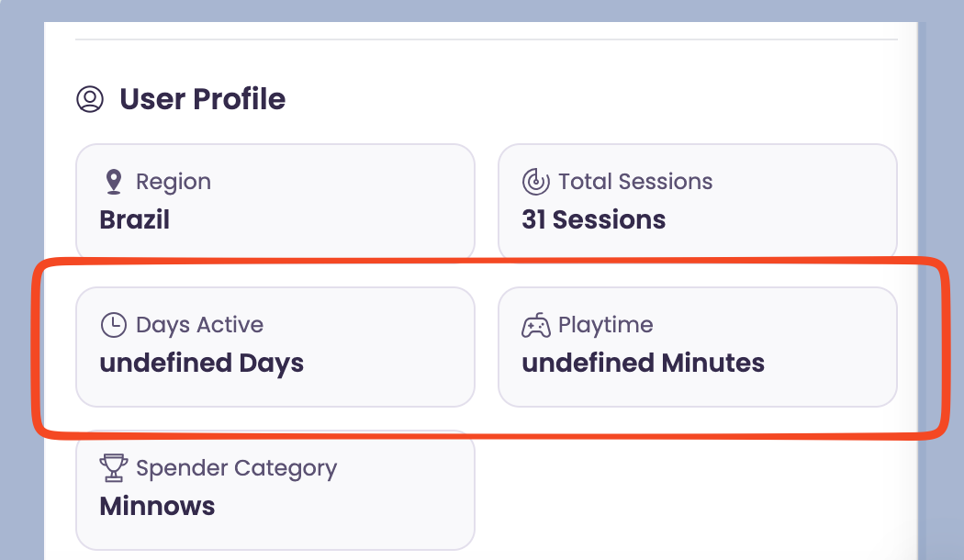Click the Playtime gamepad icon
The image size is (964, 560).
536,325
